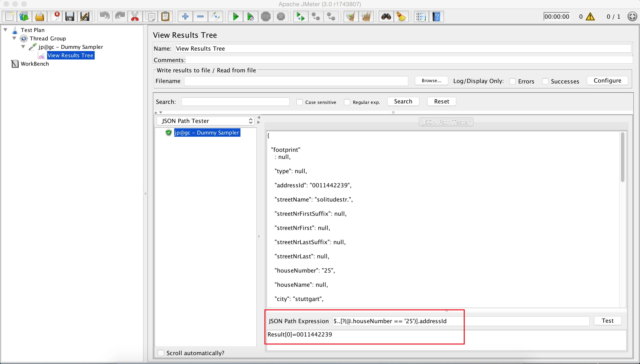Open the JSON Path Tester renderer dropdown
640x364 pixels.
pyautogui.click(x=206, y=121)
